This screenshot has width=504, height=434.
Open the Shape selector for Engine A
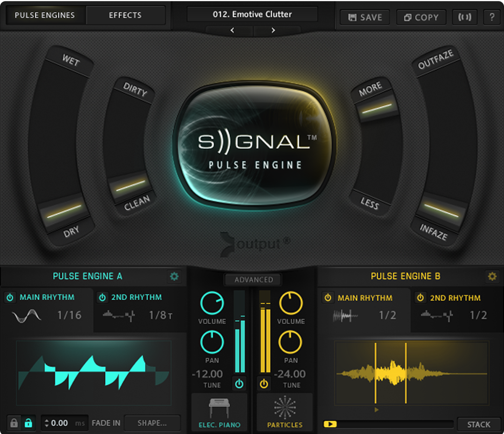tap(152, 423)
